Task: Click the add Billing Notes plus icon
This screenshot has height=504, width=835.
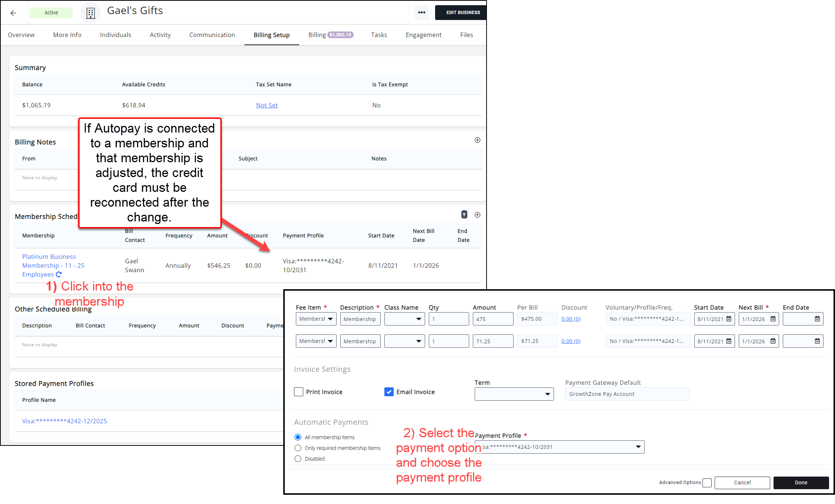Action: click(x=477, y=140)
